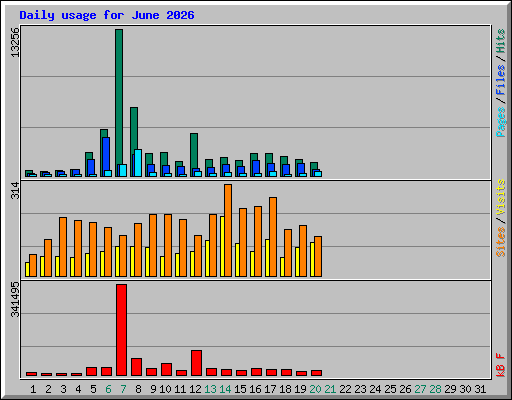
Task: Click green weekend day label 6
Action: point(108,389)
